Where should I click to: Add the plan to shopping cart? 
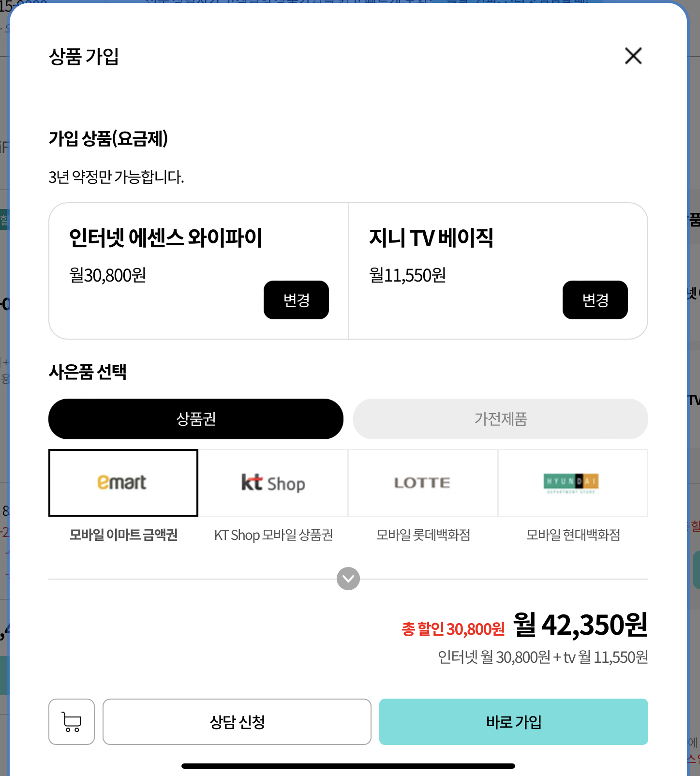tap(72, 721)
